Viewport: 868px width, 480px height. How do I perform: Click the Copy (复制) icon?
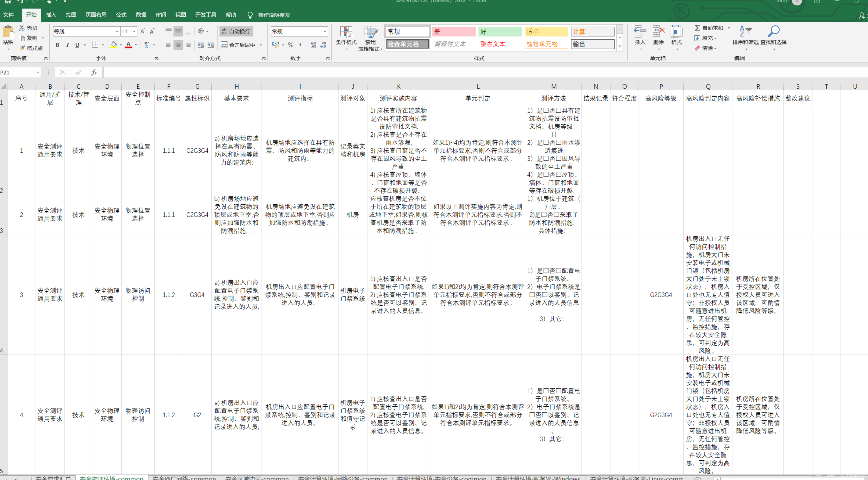[22, 38]
